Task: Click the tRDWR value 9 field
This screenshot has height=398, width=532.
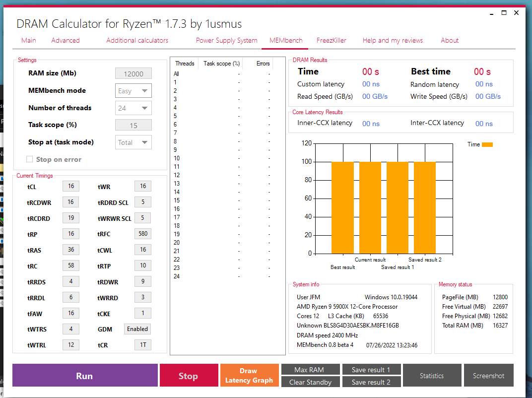Action: point(143,281)
